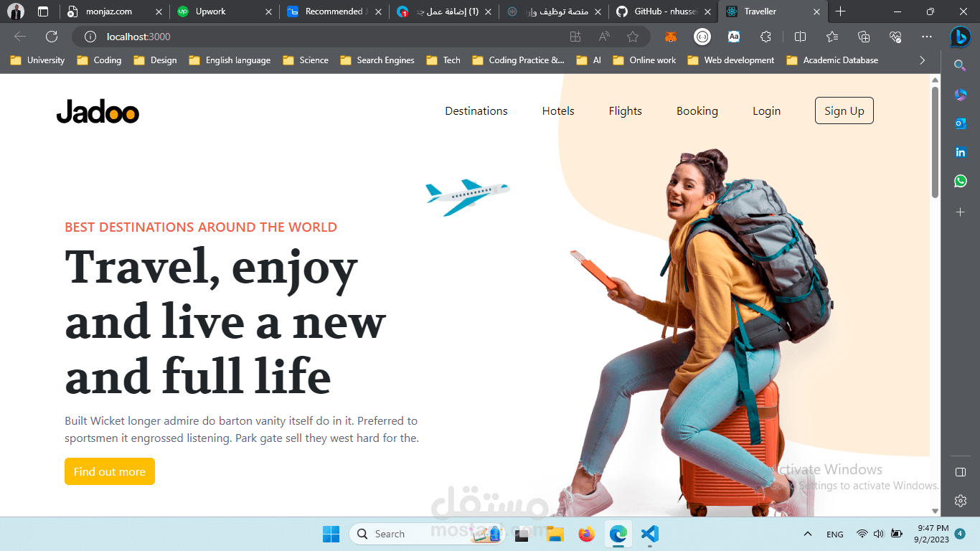Open Microsoft 365 sidebar app
The width and height of the screenshot is (980, 551).
click(961, 95)
